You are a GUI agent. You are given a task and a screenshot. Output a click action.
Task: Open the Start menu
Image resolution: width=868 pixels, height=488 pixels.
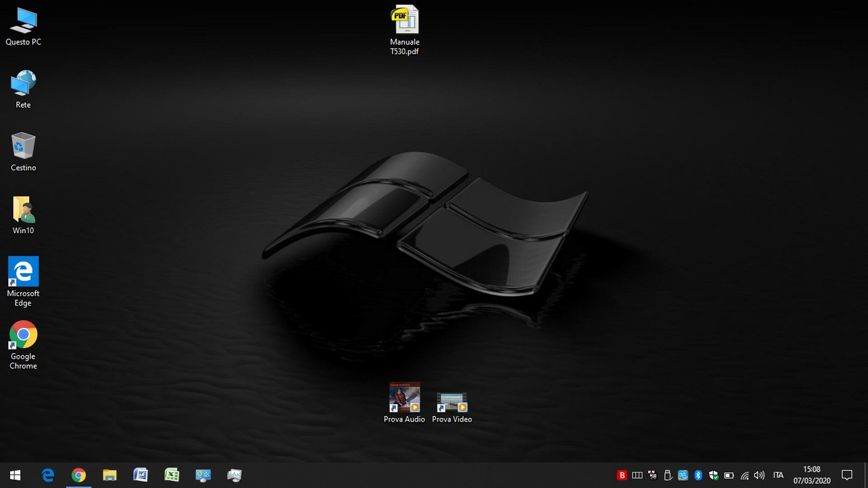point(14,475)
